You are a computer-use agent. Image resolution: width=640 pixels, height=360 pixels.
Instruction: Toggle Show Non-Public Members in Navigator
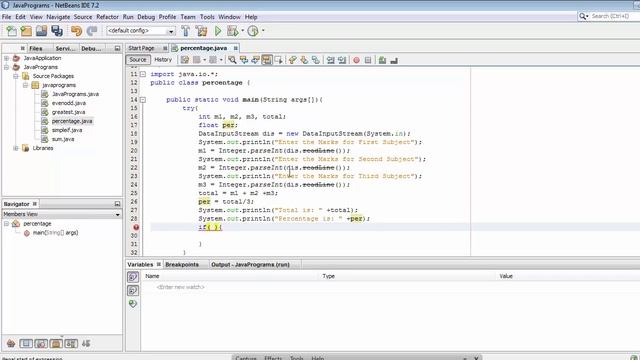tap(56, 343)
